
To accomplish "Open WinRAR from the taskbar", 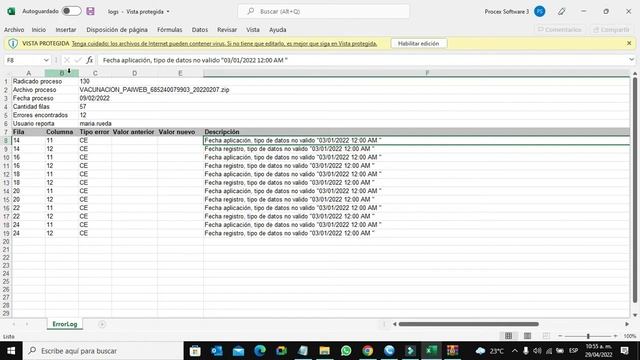I will pos(453,351).
